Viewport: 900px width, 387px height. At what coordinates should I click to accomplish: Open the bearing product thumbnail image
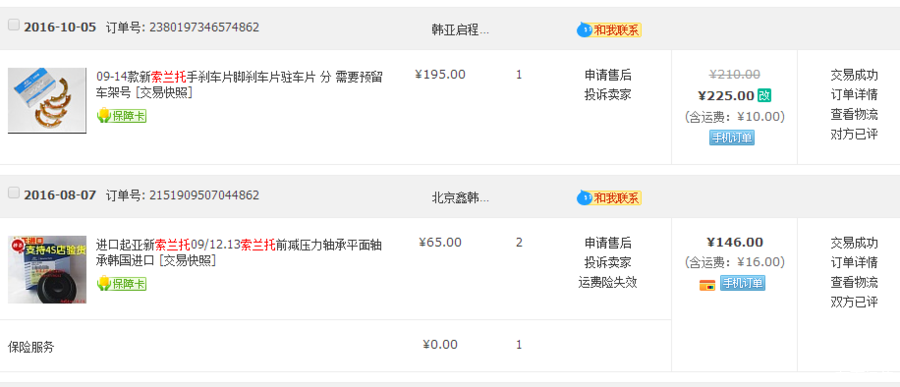coord(47,269)
